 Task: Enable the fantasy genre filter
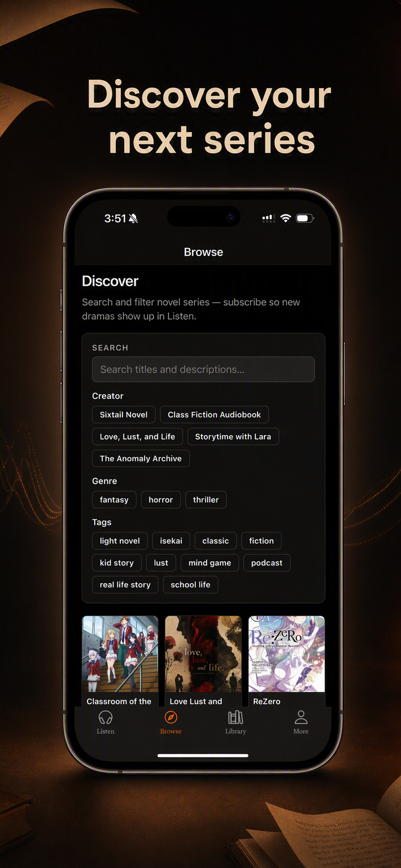(114, 499)
